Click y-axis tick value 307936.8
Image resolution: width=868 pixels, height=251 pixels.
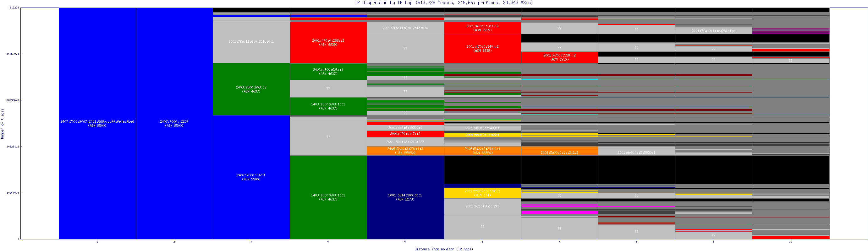[13, 100]
